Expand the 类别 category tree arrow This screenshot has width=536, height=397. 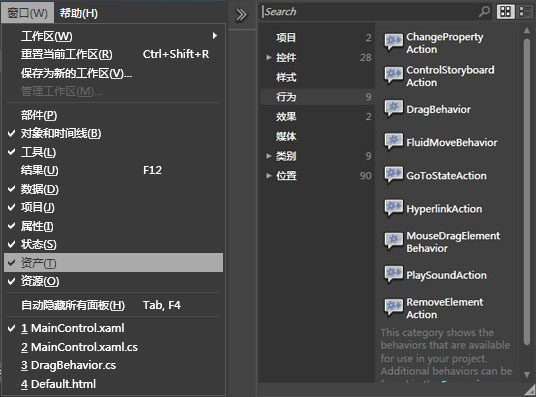[269, 156]
